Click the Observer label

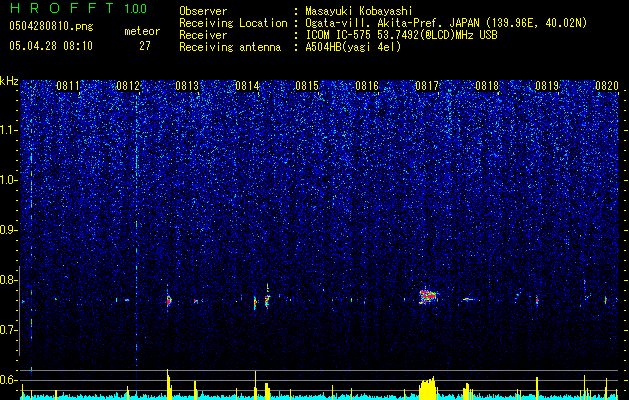[203, 11]
